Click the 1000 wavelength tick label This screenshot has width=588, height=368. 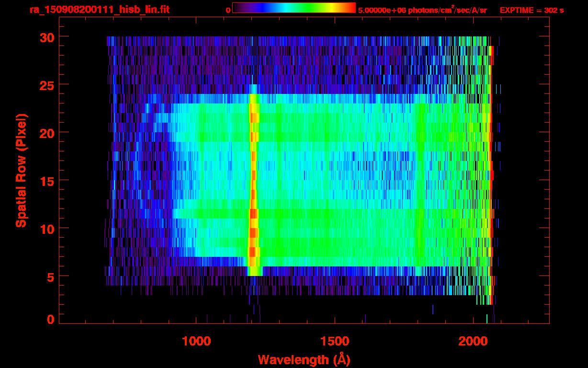pyautogui.click(x=196, y=341)
